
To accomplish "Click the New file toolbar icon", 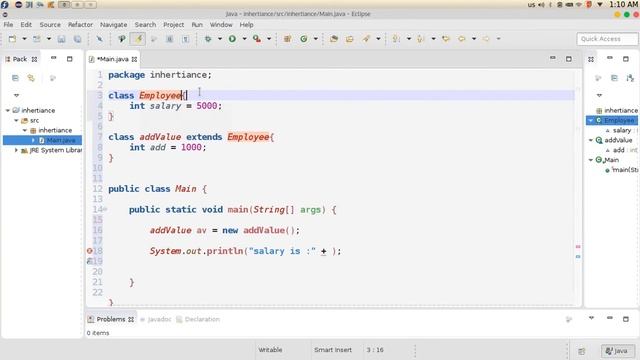I will 12,39.
